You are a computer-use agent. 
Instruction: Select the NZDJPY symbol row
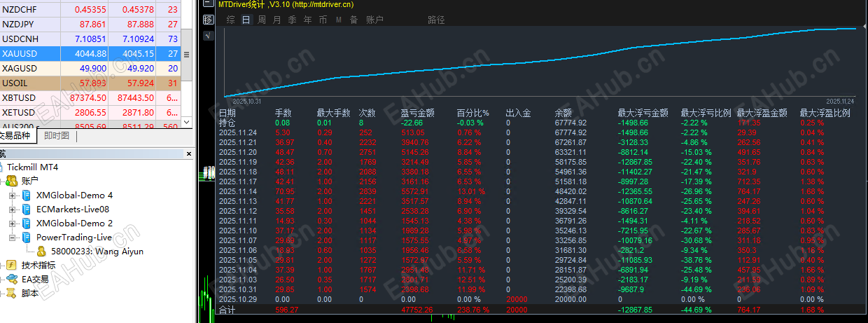click(x=91, y=24)
